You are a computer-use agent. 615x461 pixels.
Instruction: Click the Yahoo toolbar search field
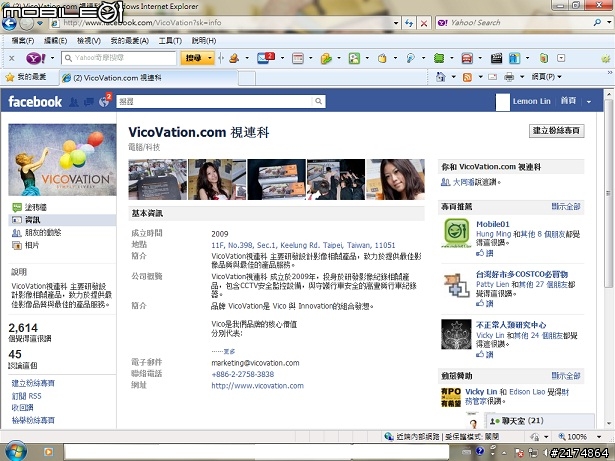[119, 58]
